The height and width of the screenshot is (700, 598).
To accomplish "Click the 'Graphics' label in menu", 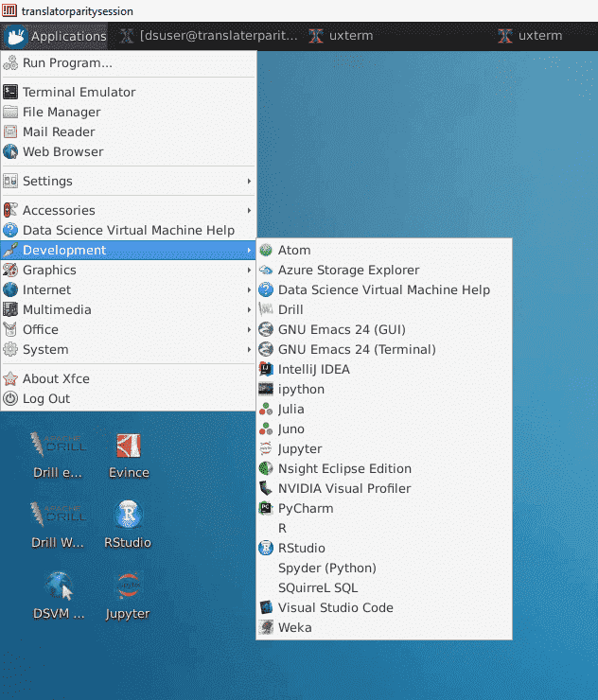I will [49, 271].
